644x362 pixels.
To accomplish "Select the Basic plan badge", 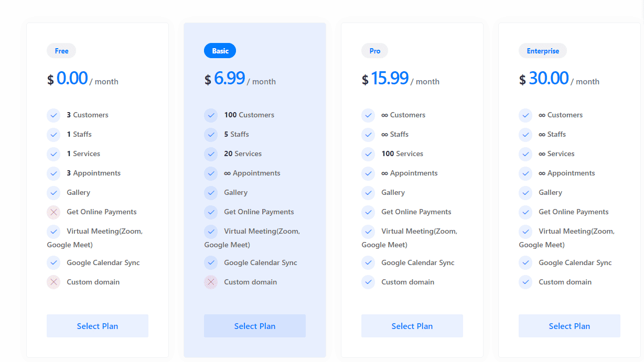I will [220, 50].
